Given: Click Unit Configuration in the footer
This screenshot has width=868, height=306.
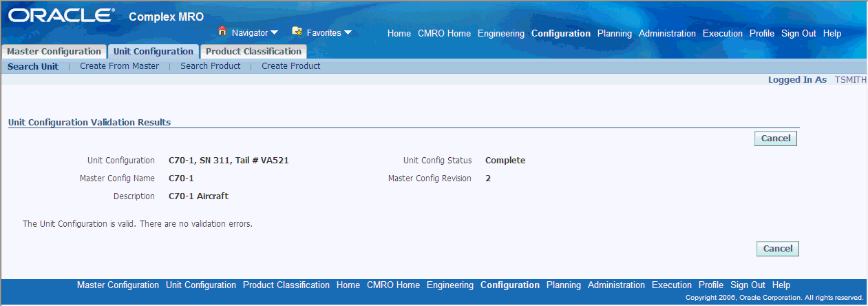Looking at the screenshot, I should [201, 285].
